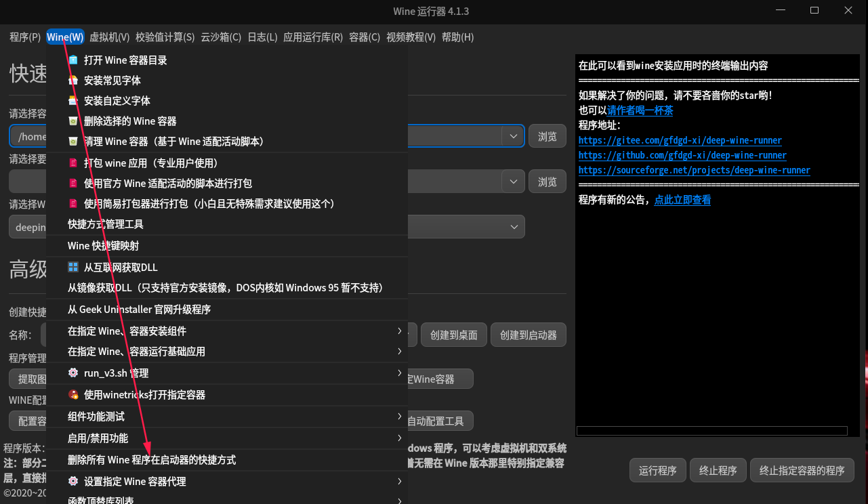
Task: Choose 删除所有 Wine 程序在启动器的快捷方式
Action: pyautogui.click(x=227, y=460)
